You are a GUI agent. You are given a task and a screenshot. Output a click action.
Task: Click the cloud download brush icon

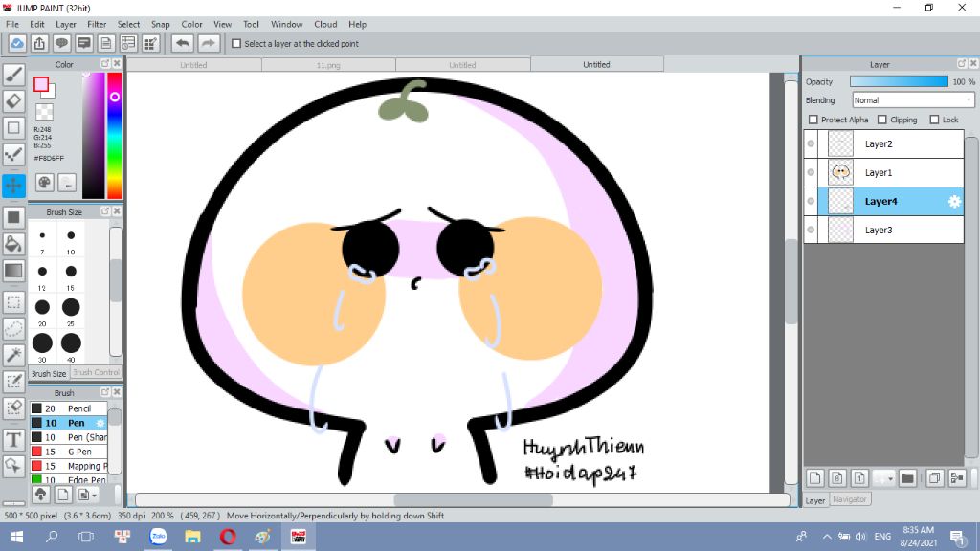click(x=40, y=495)
